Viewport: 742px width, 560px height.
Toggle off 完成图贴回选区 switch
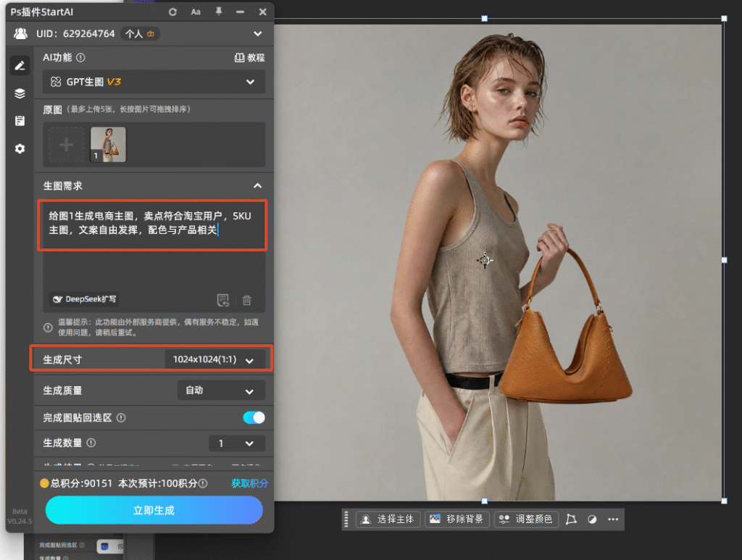tap(254, 417)
